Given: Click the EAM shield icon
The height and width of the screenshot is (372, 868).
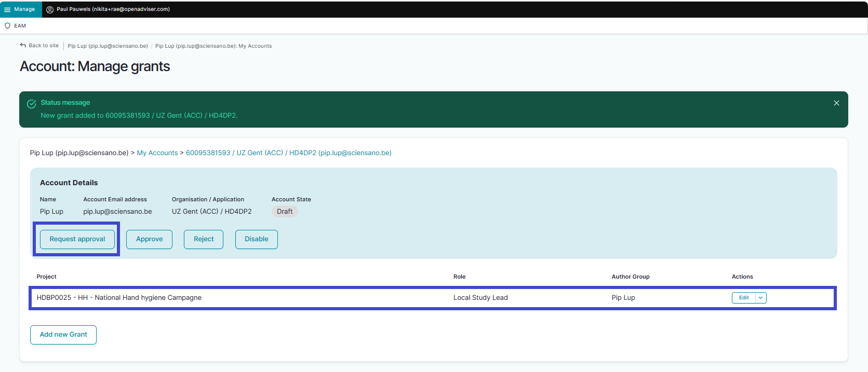Looking at the screenshot, I should [x=7, y=25].
